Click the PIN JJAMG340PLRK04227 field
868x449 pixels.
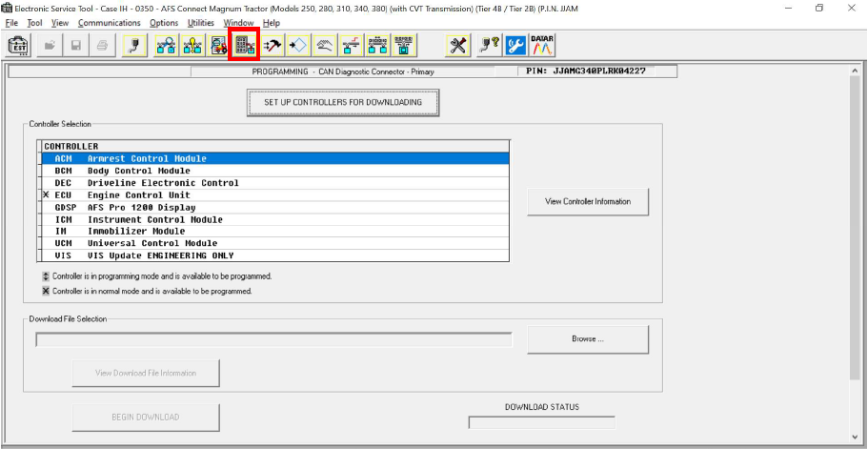tap(586, 71)
